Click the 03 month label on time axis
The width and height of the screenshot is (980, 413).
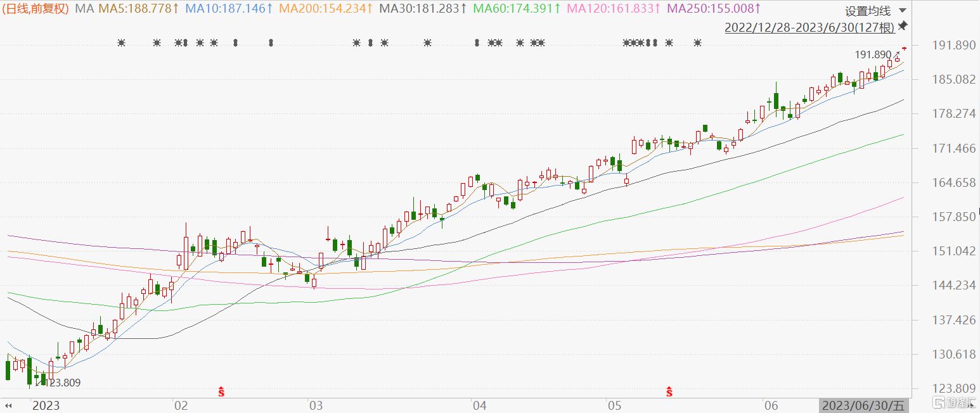click(x=316, y=406)
